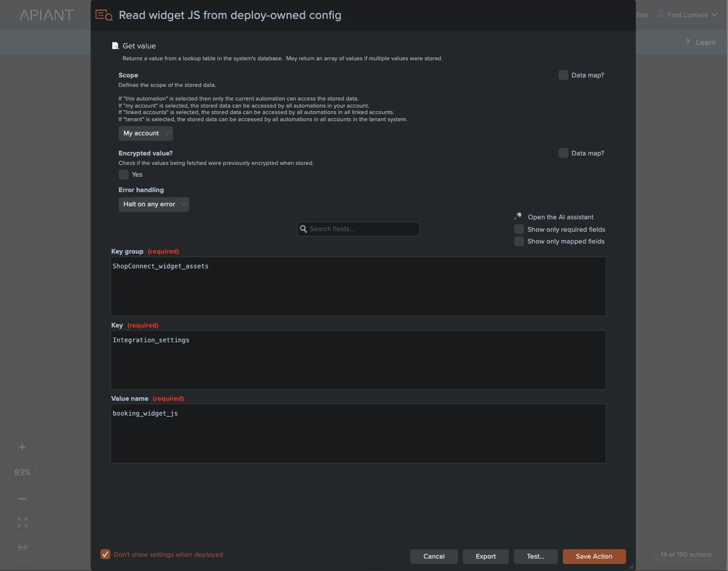
Task: Click the APIANT logo
Action: (47, 15)
